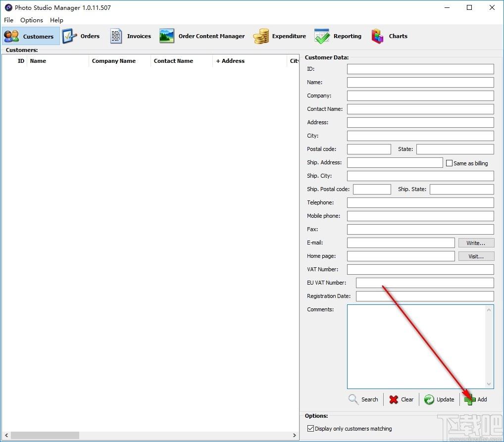
Task: Toggle Display only customers matching checkbox
Action: 310,428
